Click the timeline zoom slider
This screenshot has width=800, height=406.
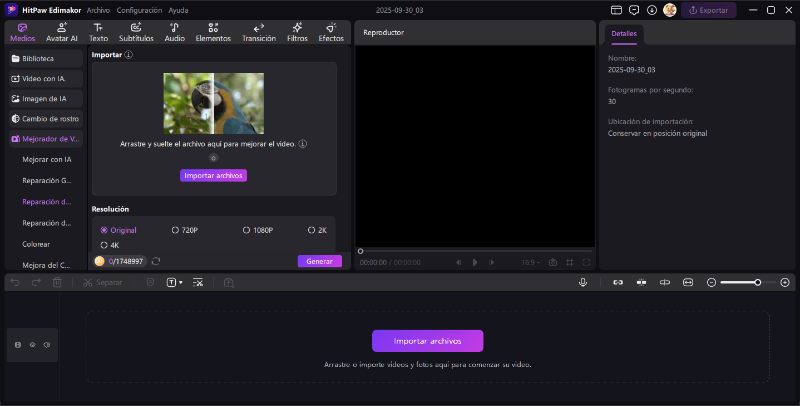coord(740,282)
